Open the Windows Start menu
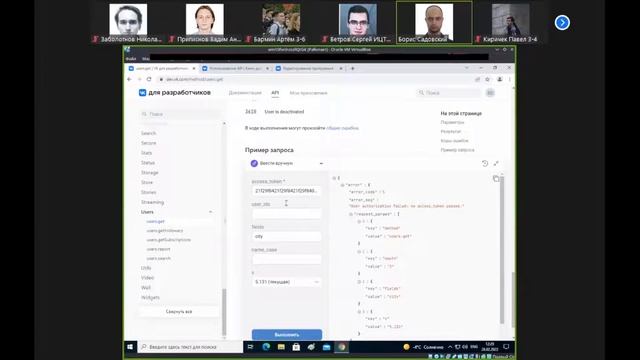The image size is (640, 360). [x=130, y=347]
